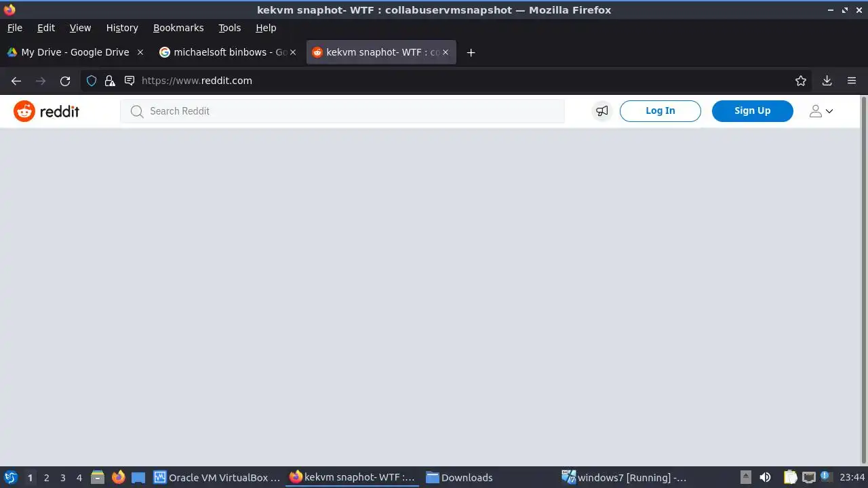Bookmark this page with the star icon

pos(801,81)
